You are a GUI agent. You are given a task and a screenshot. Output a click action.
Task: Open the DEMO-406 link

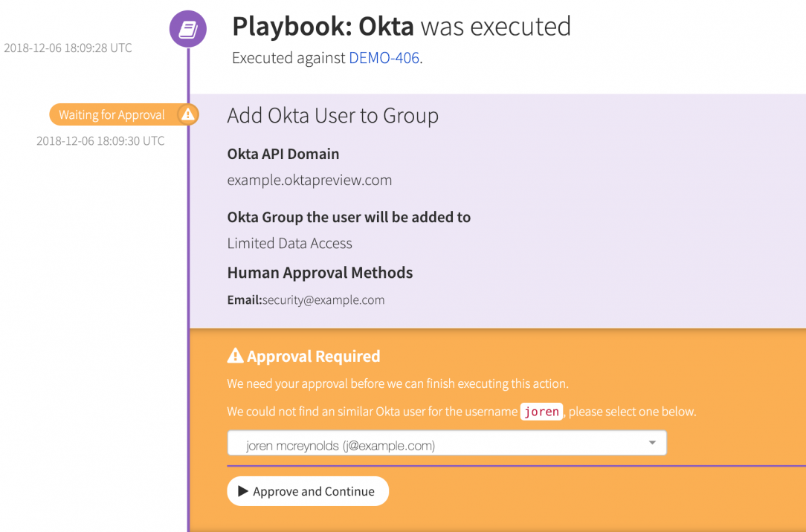point(384,58)
